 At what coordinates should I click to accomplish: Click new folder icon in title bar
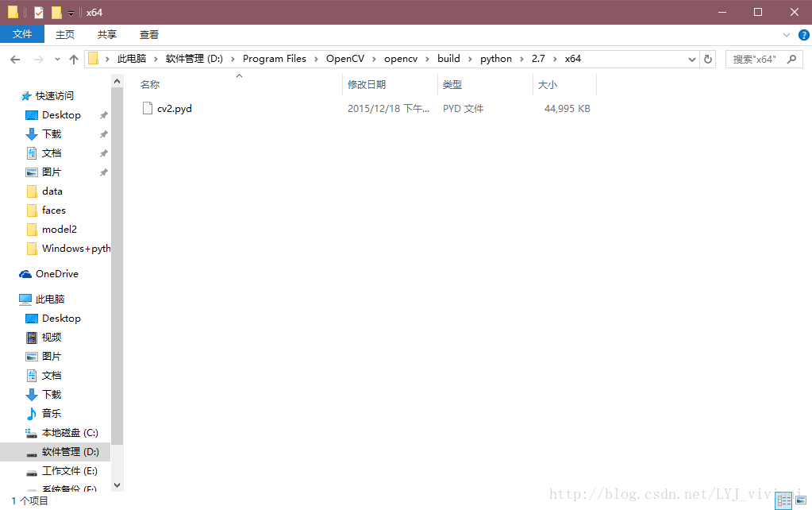pyautogui.click(x=57, y=13)
